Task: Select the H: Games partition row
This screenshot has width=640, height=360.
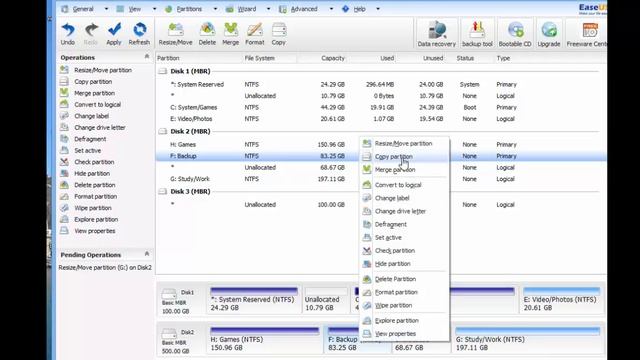Action: click(381, 144)
